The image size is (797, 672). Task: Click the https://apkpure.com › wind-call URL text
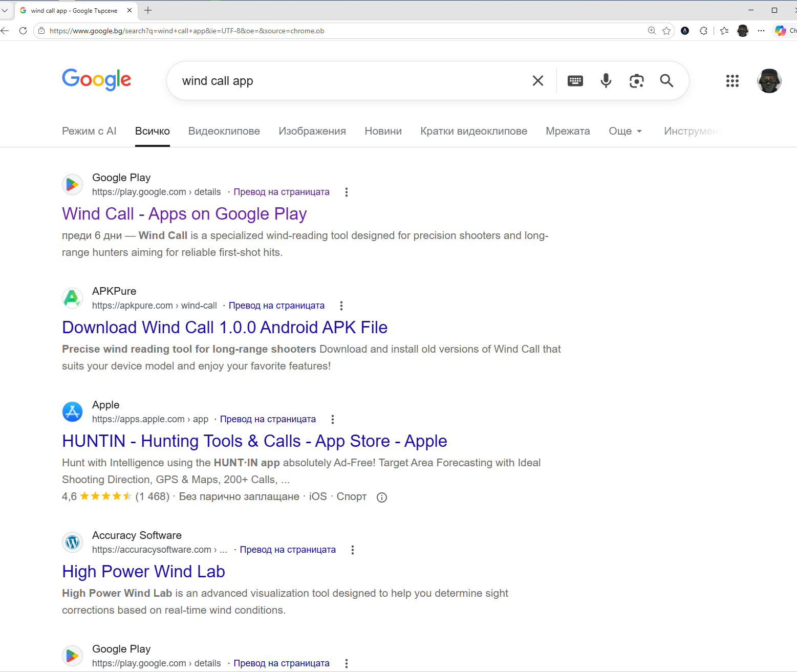155,306
